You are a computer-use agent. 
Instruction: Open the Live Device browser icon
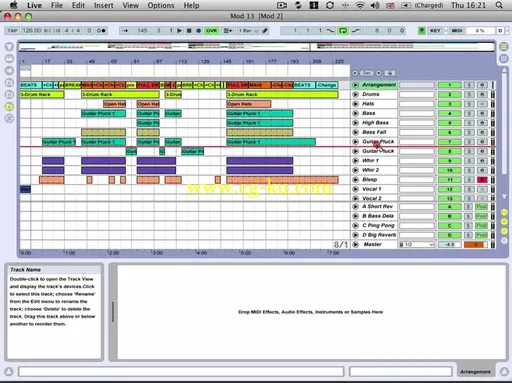click(9, 59)
